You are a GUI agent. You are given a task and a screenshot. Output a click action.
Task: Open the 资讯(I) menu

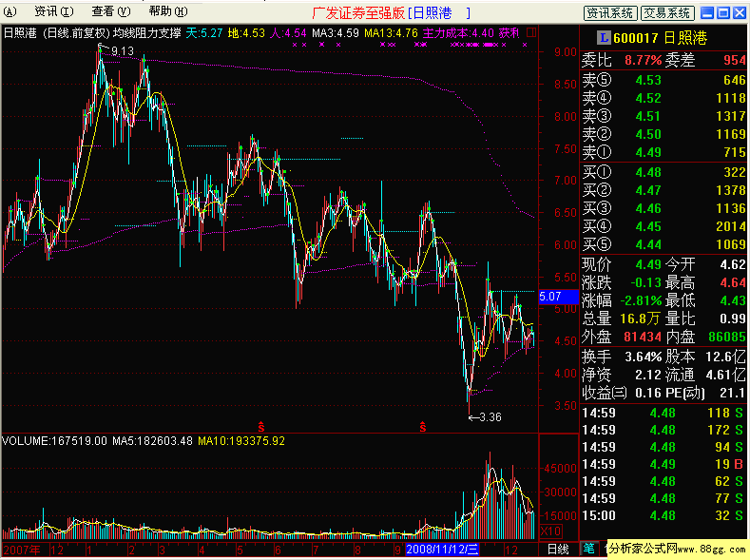click(53, 11)
